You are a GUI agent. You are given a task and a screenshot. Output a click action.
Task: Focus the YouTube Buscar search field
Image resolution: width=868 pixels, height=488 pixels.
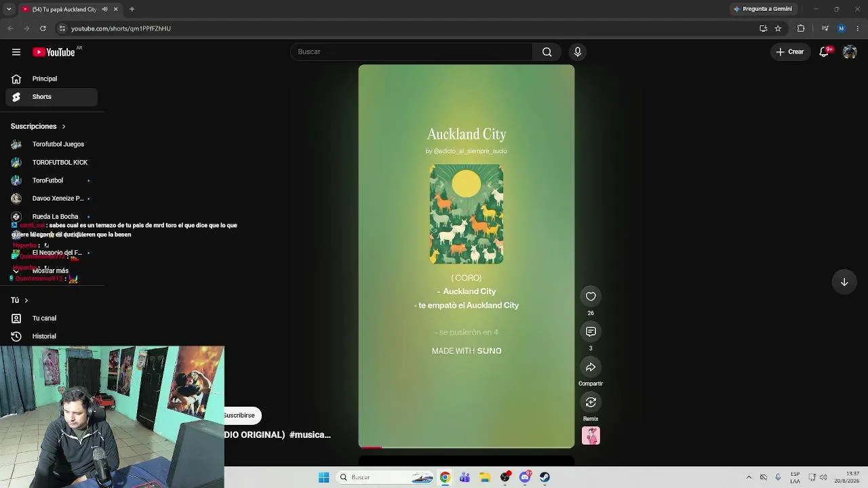coord(412,52)
